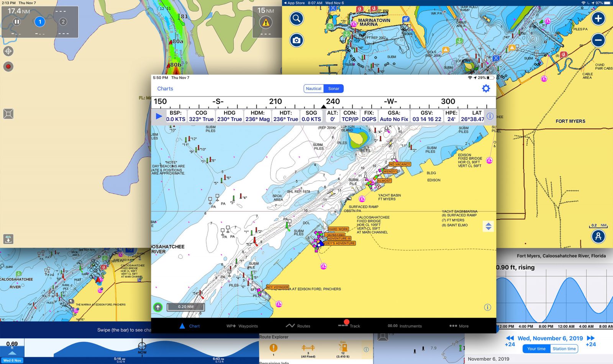
Task: Select the HARD WORK vessel label
Action: tap(338, 229)
